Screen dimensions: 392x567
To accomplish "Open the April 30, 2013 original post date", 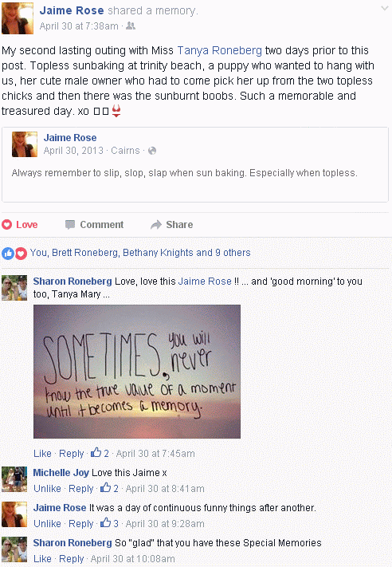I will (x=73, y=151).
